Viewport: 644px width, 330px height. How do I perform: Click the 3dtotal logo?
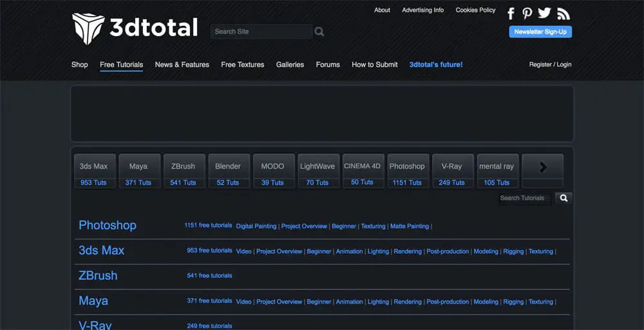(135, 28)
